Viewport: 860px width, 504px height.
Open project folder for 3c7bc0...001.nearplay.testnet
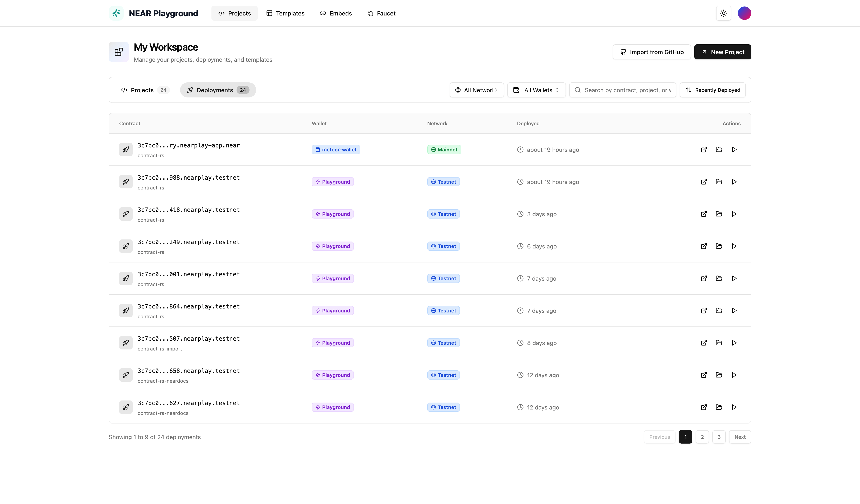(x=719, y=278)
